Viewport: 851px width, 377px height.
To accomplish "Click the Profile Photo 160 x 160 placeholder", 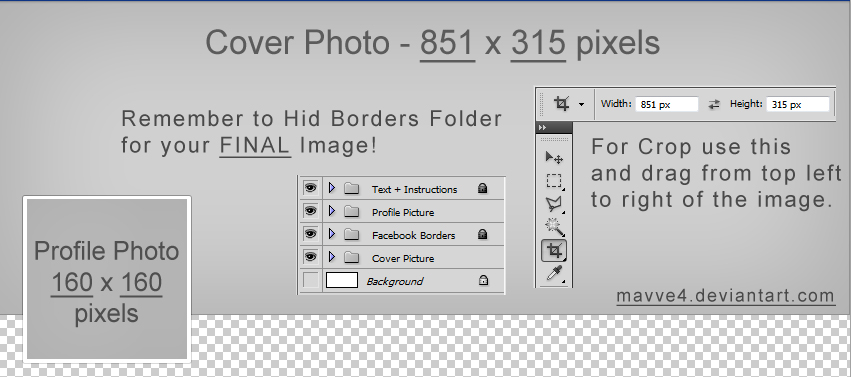I will 106,278.
